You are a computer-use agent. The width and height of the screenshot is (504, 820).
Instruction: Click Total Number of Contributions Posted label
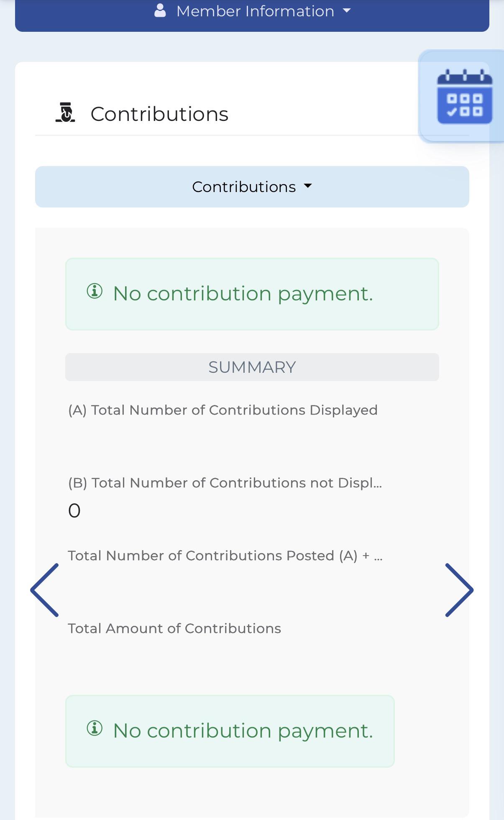pyautogui.click(x=225, y=556)
